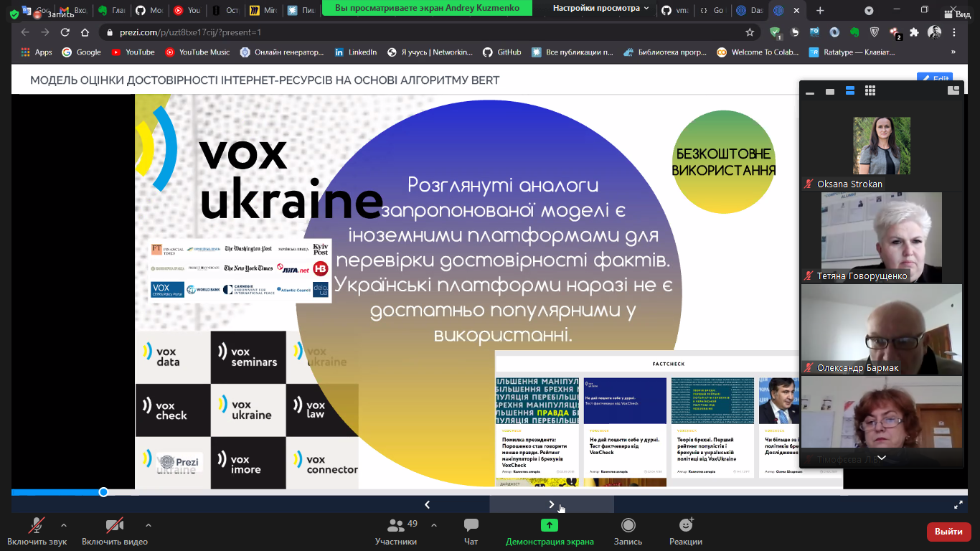Screen dimensions: 980x551
Task: Select Тетяна Говорущенко's video tile
Action: coord(882,237)
